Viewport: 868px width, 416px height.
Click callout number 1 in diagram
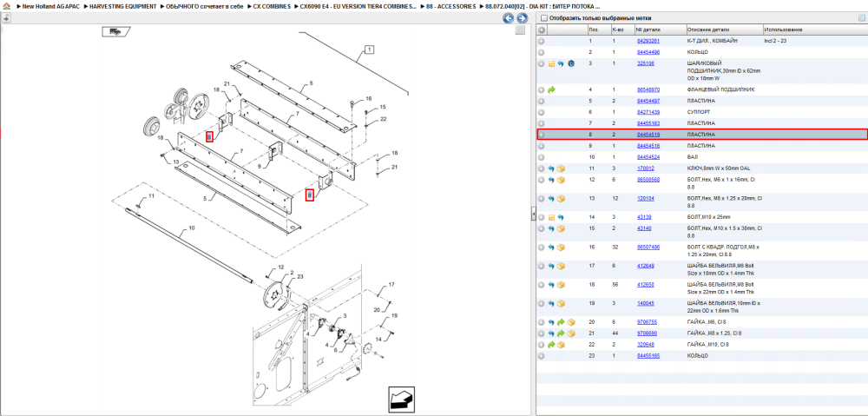369,50
